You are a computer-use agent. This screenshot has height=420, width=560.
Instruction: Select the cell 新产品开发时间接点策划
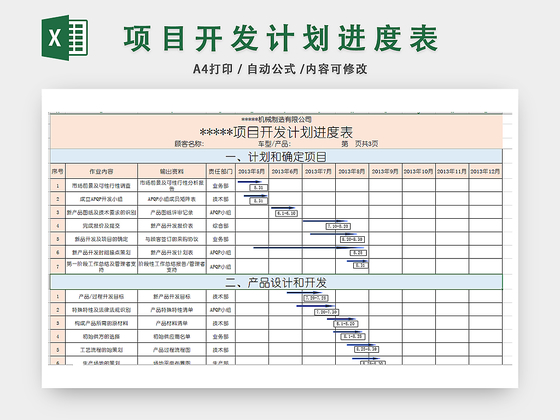tap(101, 252)
